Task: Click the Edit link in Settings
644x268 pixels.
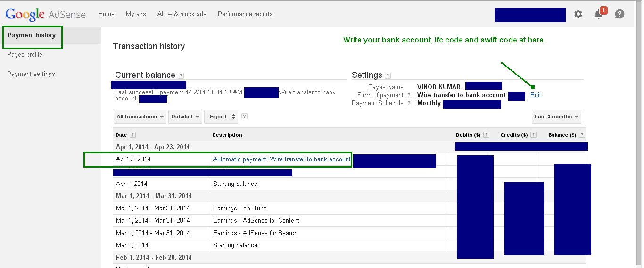Action: 536,95
